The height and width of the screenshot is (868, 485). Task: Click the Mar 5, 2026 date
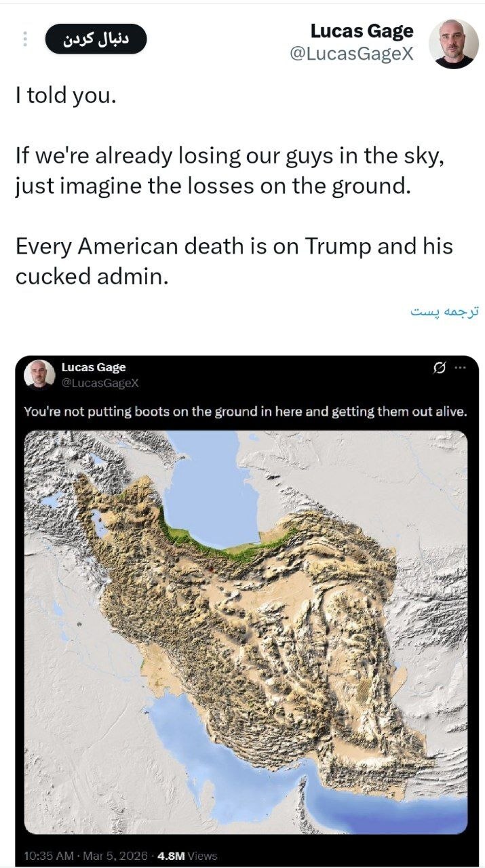pyautogui.click(x=115, y=856)
